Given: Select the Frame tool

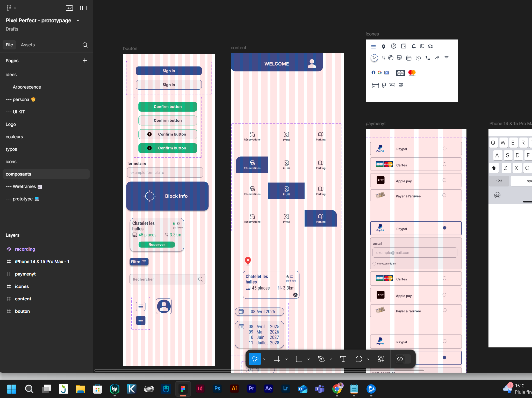Looking at the screenshot, I should tap(277, 359).
